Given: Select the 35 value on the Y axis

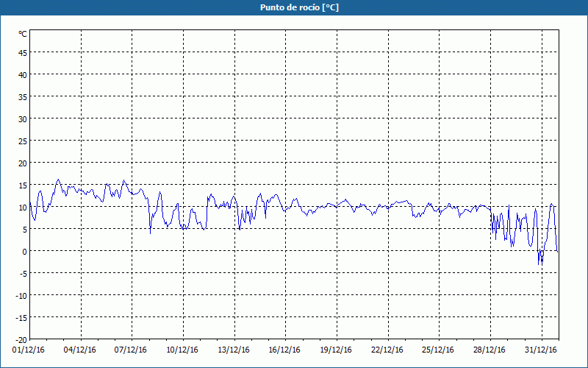Looking at the screenshot, I should point(23,97).
